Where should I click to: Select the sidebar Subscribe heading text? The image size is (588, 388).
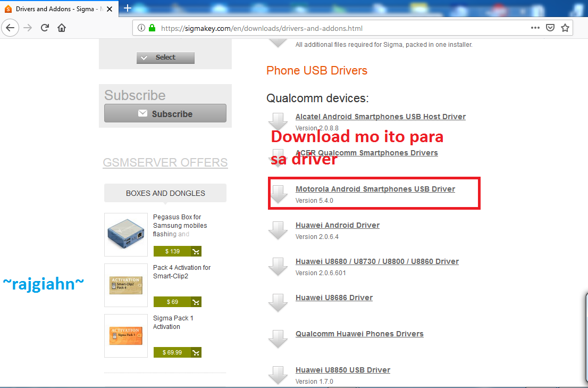pos(135,95)
